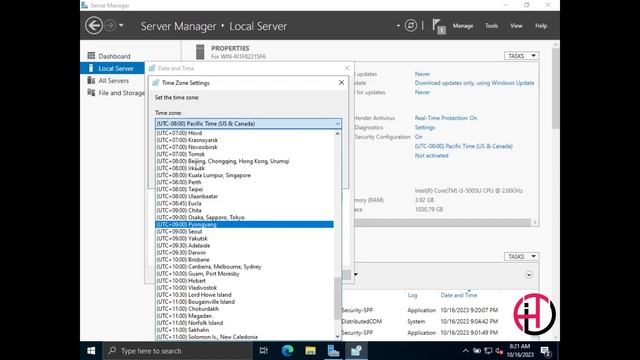Click the taskbar search box
Image resolution: width=640 pixels, height=360 pixels.
point(178,351)
